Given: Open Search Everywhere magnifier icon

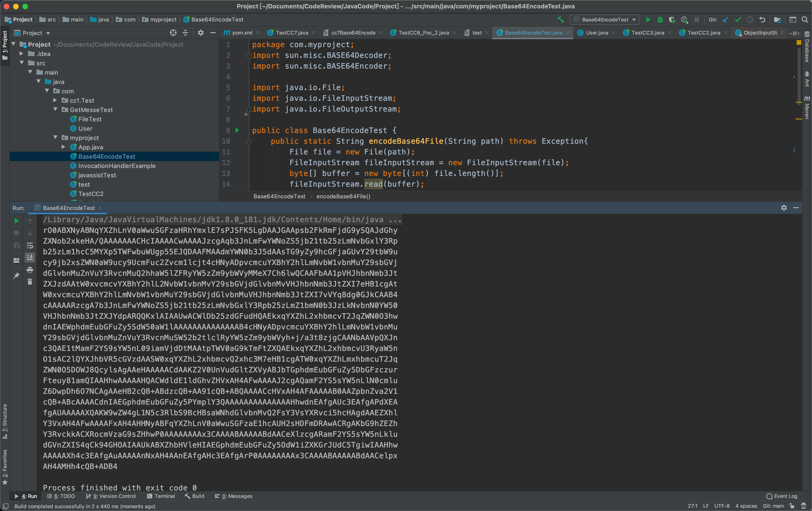Looking at the screenshot, I should pyautogui.click(x=805, y=20).
